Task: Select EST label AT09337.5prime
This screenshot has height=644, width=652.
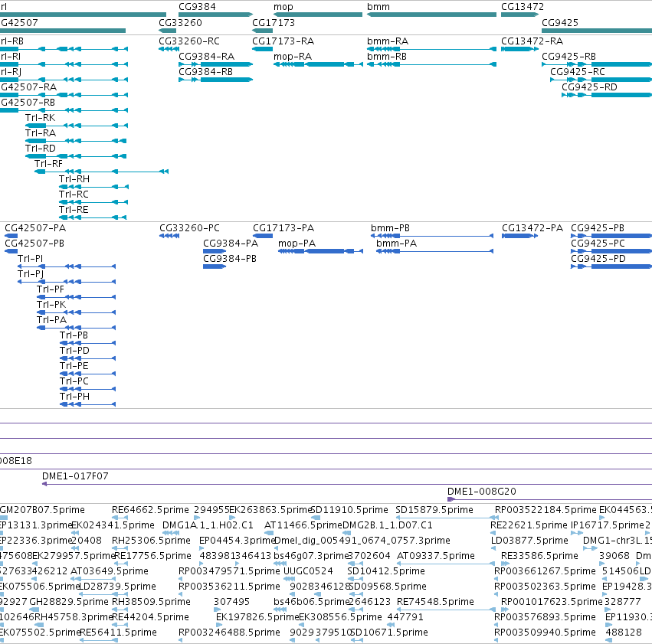Action: (436, 557)
